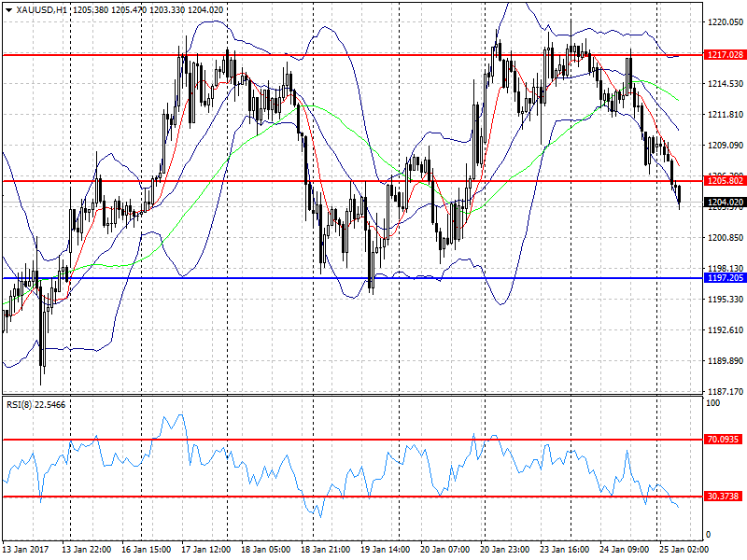747x560 pixels.
Task: Click the 1187.170 price scale value
Action: click(726, 391)
